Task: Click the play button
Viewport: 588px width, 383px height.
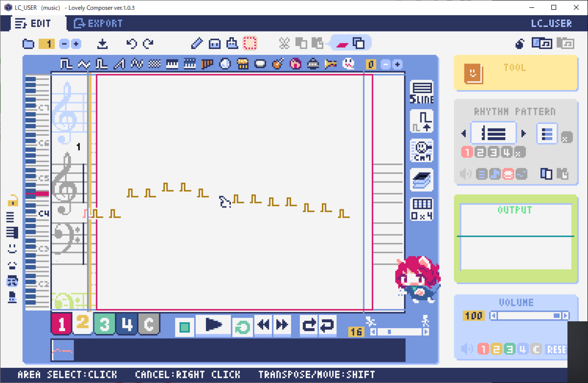Action: tap(214, 325)
